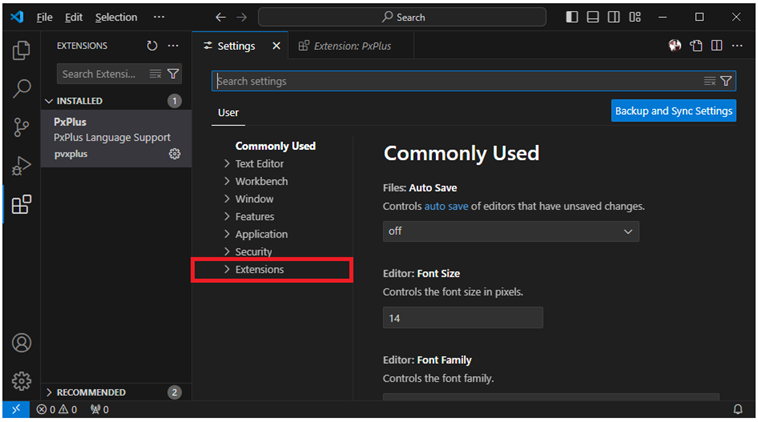The image size is (758, 422).
Task: Open the Auto Save dropdown
Action: point(511,231)
